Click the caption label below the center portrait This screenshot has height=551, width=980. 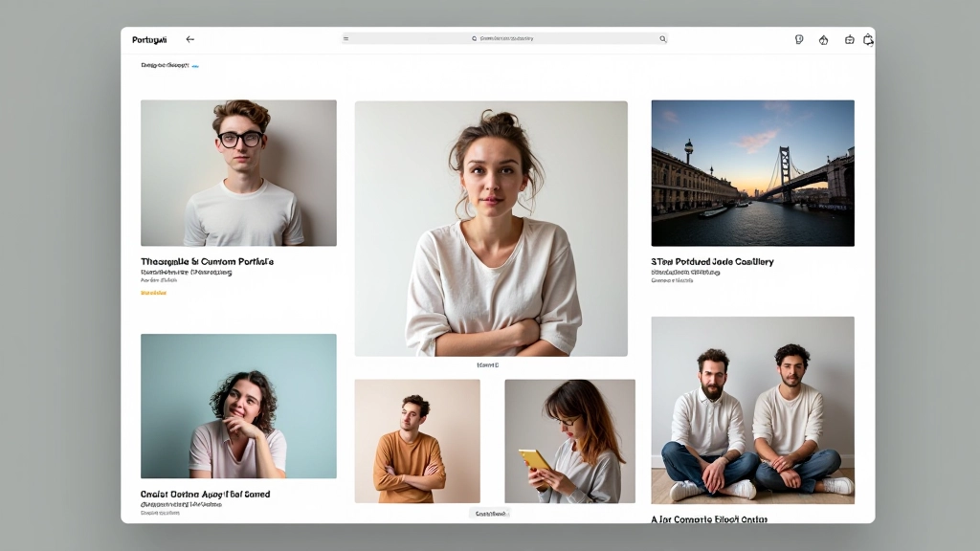tap(489, 364)
